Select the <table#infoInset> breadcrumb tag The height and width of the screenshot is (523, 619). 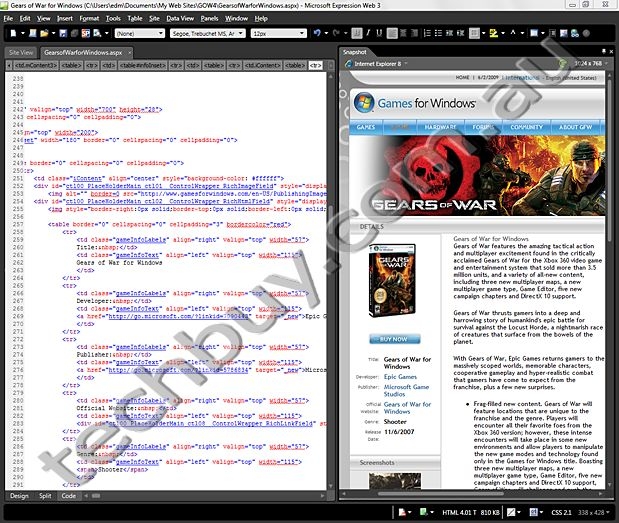pyautogui.click(x=143, y=66)
